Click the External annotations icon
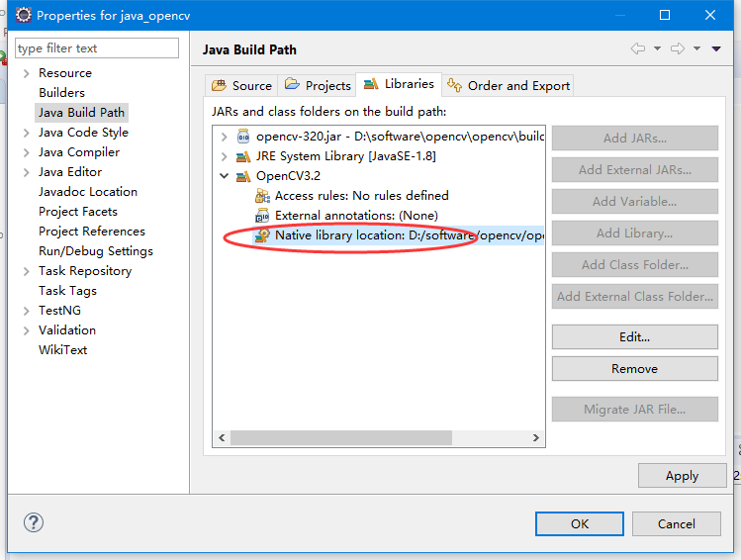 [x=262, y=216]
